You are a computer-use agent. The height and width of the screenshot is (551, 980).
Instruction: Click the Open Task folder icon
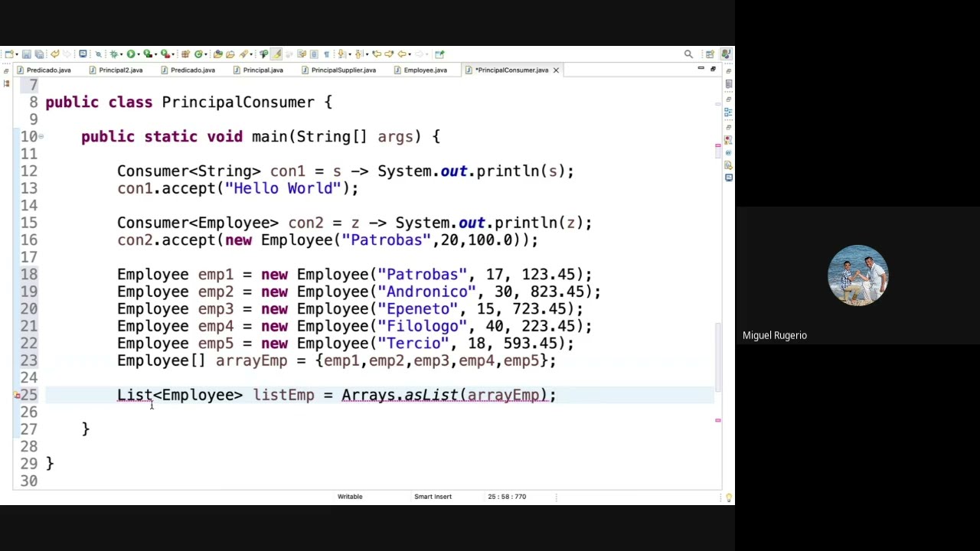point(230,54)
